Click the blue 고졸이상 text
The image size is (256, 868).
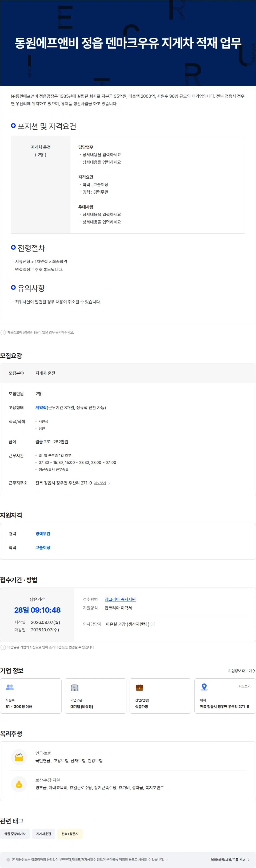(x=43, y=547)
